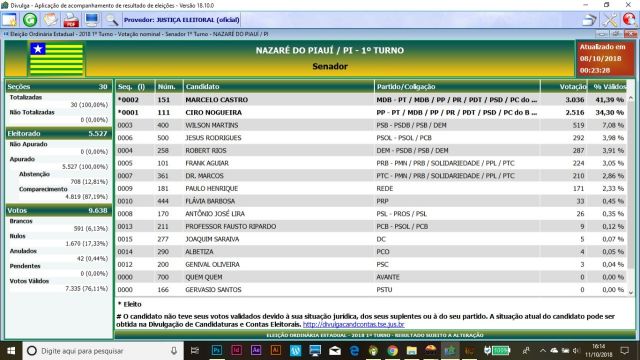Open the divulgacandcontas.tse.jus.br link
Screen dimensions: 640x360
pyautogui.click(x=353, y=324)
